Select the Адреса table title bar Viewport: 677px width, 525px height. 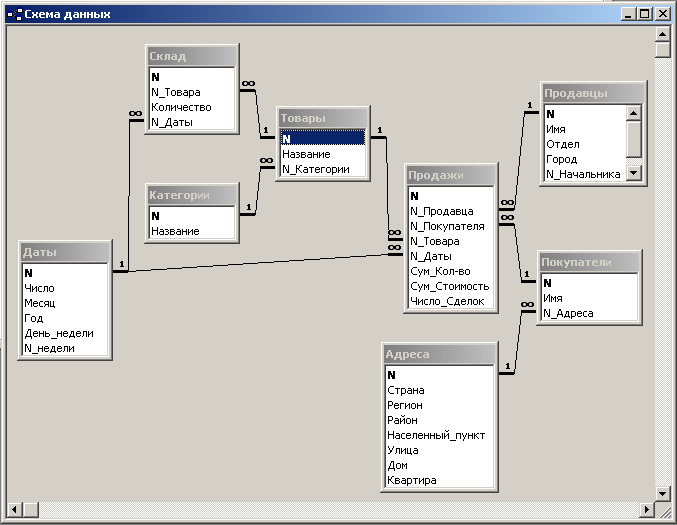click(440, 354)
